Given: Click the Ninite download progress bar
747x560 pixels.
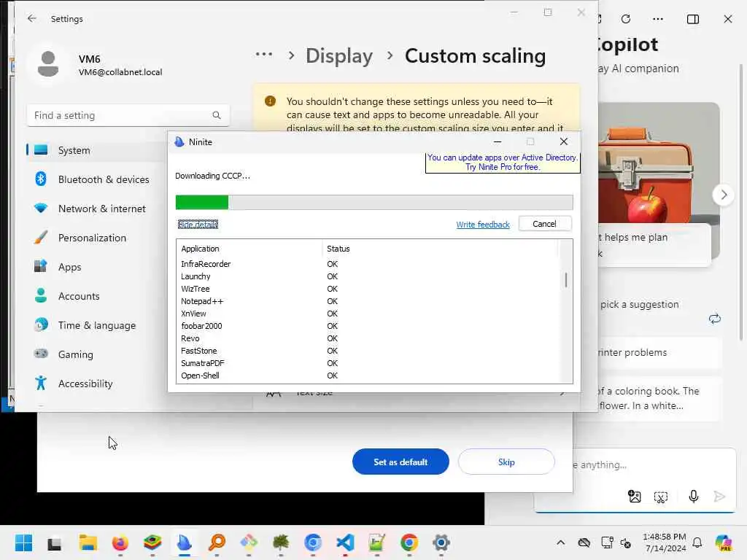Looking at the screenshot, I should [x=374, y=202].
